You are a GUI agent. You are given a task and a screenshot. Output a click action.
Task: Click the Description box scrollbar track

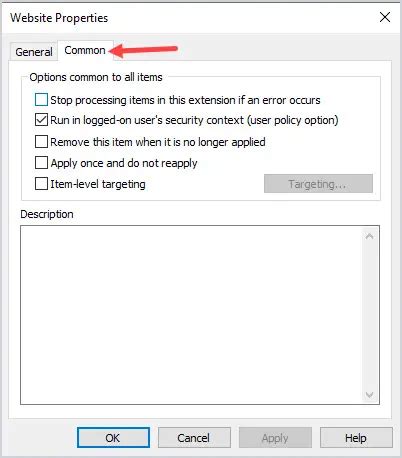[x=369, y=315]
